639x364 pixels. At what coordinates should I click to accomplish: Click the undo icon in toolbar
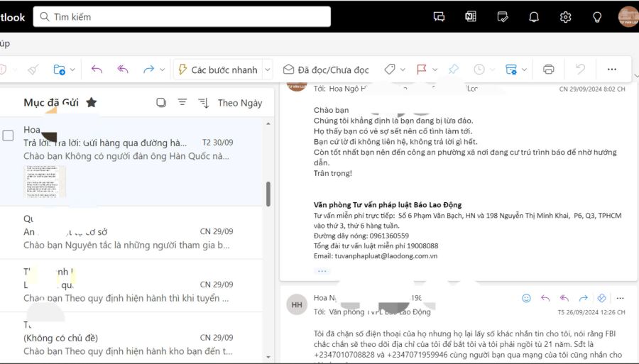[x=580, y=70]
